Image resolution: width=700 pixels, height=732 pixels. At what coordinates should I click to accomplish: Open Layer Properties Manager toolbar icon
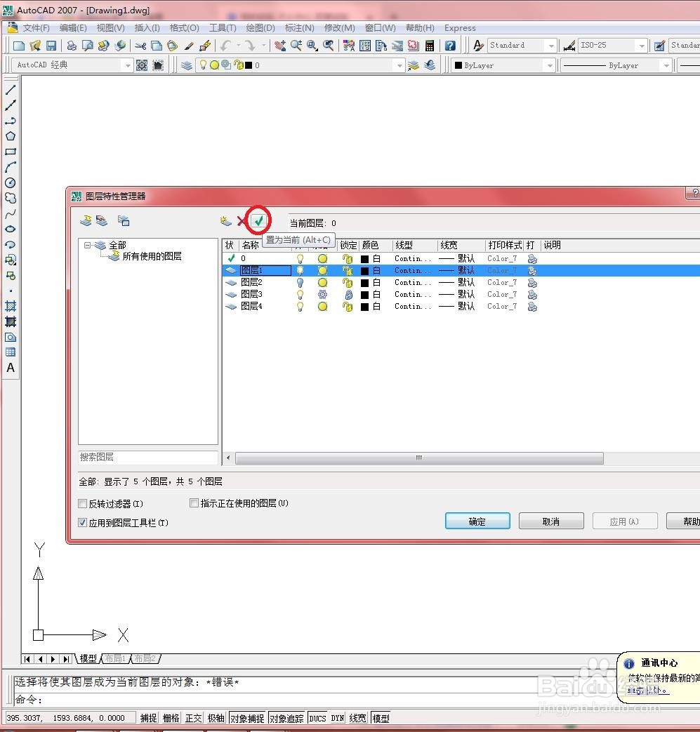(186, 65)
